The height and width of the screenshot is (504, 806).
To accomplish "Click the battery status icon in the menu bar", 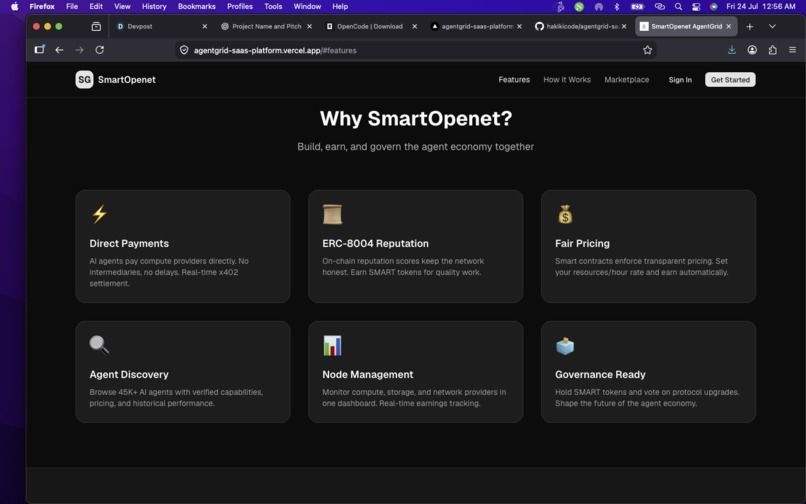I will [637, 7].
